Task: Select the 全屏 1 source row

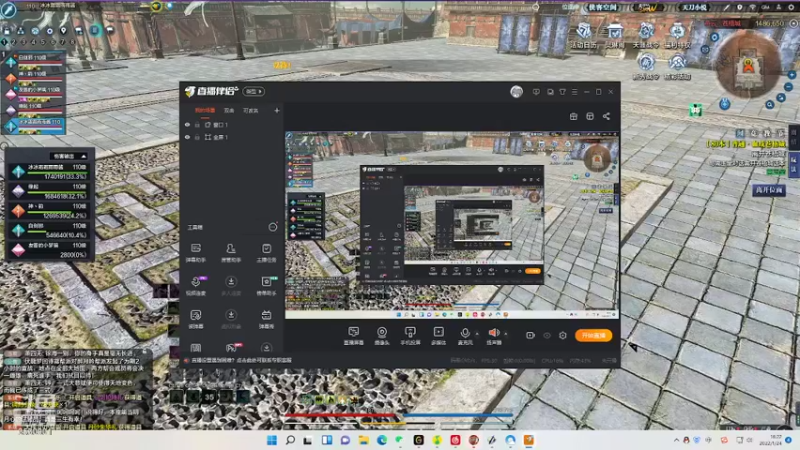Action: 232,137
